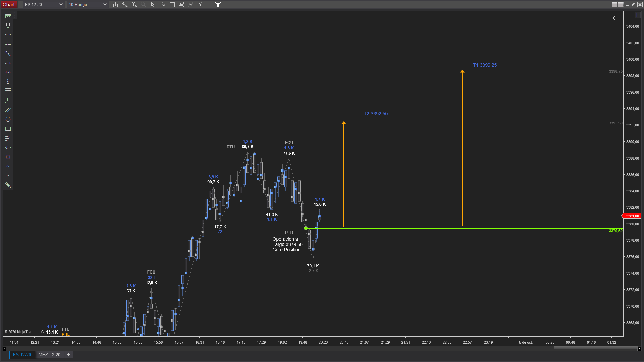The image size is (644, 362).
Task: Open the properties list icon dropdown
Action: click(209, 5)
